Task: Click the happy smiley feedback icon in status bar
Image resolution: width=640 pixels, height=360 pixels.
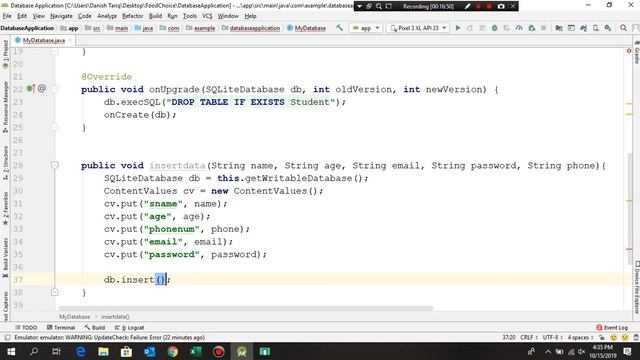Action: (613, 338)
